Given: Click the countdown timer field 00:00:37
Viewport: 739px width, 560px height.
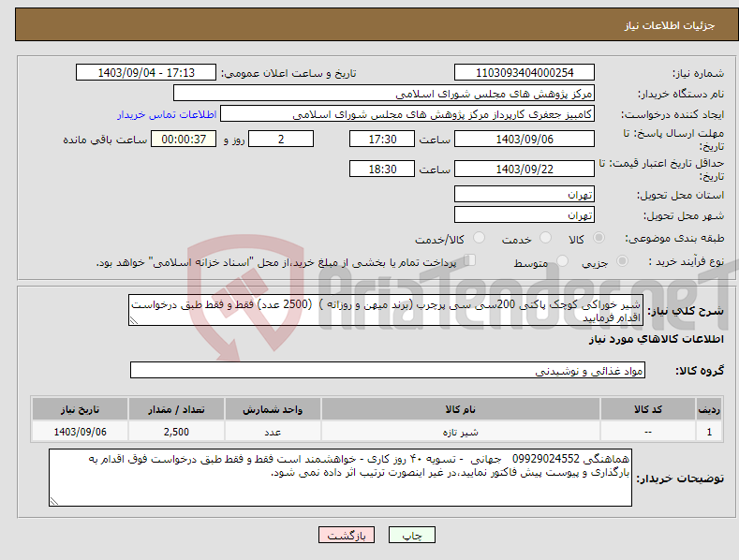Looking at the screenshot, I should pos(184,139).
